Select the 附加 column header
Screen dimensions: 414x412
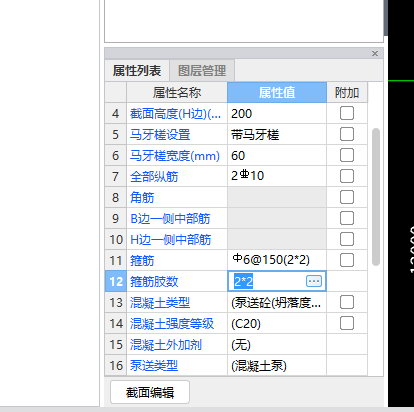click(x=347, y=92)
